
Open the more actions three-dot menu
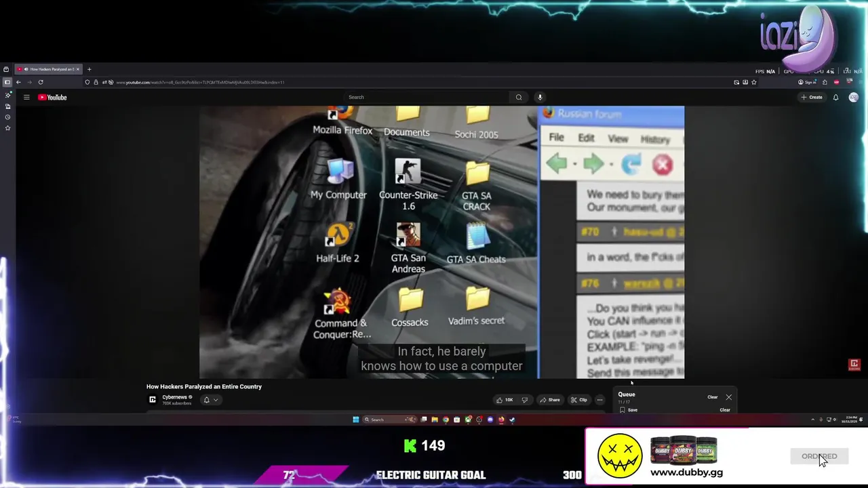(599, 400)
